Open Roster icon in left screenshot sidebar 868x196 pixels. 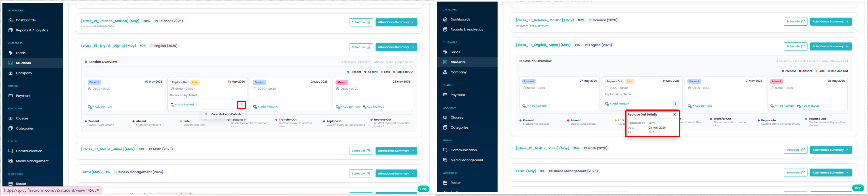pos(10,184)
